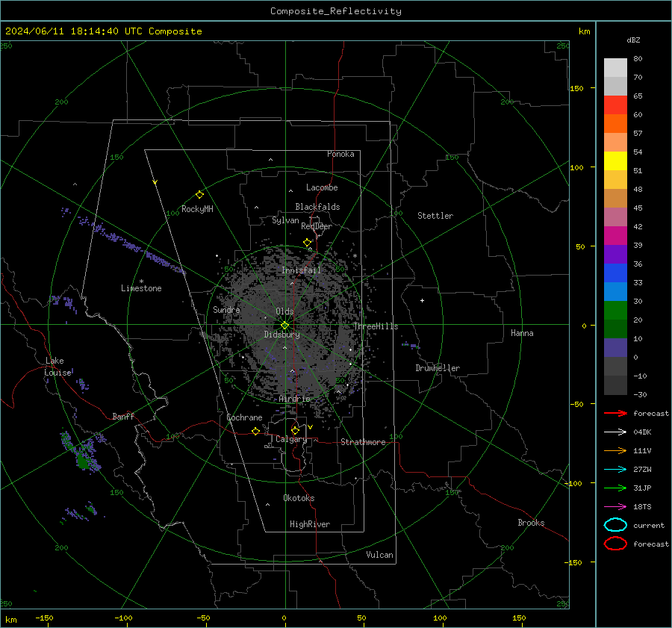The height and width of the screenshot is (628, 672).
Task: Click the RedDeer city label
Action: (317, 226)
